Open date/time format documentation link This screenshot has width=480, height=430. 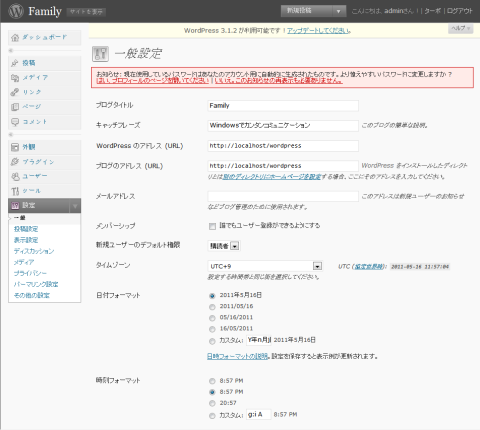[238, 356]
